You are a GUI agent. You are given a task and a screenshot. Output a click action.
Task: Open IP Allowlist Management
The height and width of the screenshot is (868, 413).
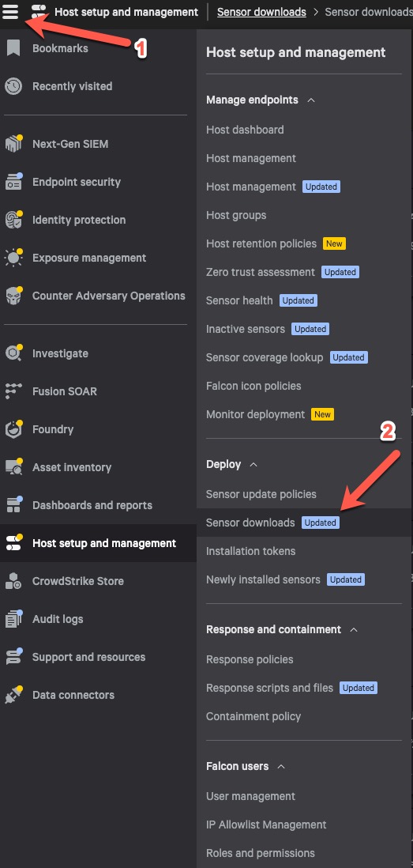point(266,825)
